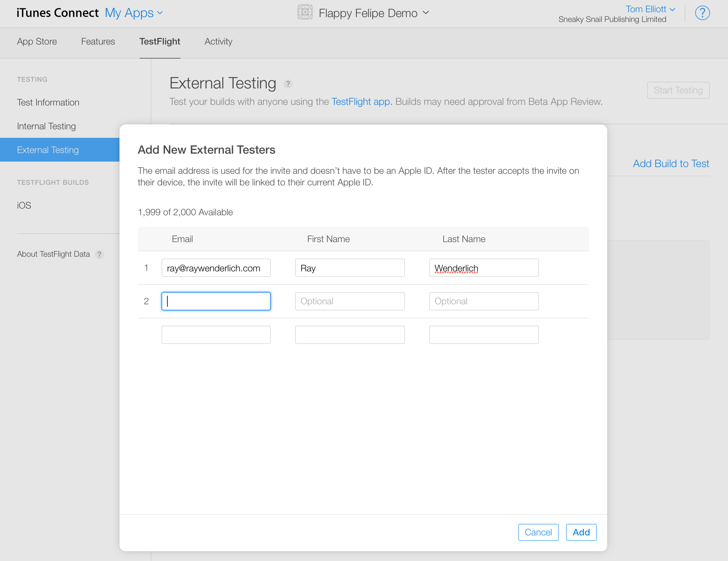The image size is (728, 561).
Task: Click the help question mark icon top right
Action: [702, 13]
